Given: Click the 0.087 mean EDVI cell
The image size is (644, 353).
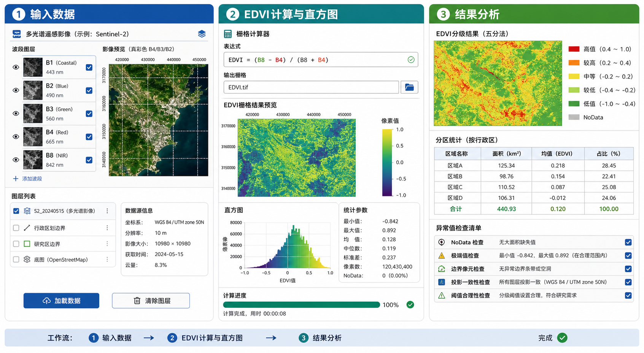Looking at the screenshot, I should coord(558,187).
